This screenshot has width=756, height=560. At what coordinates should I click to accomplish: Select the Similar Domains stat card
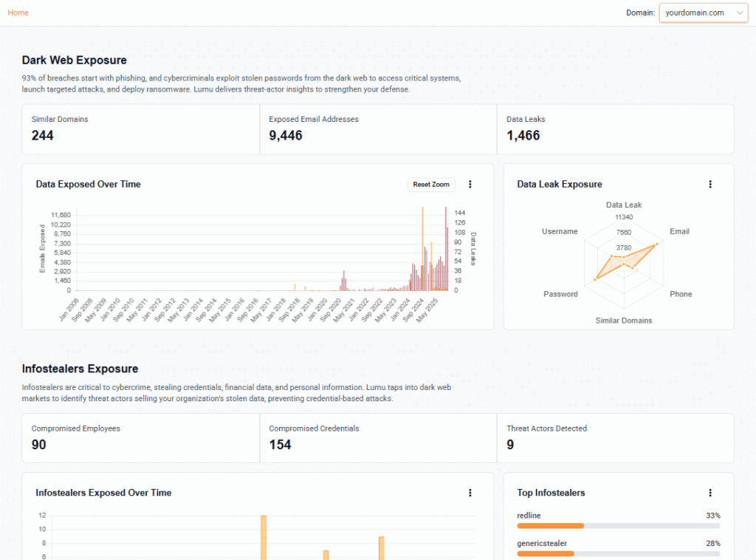tap(140, 129)
